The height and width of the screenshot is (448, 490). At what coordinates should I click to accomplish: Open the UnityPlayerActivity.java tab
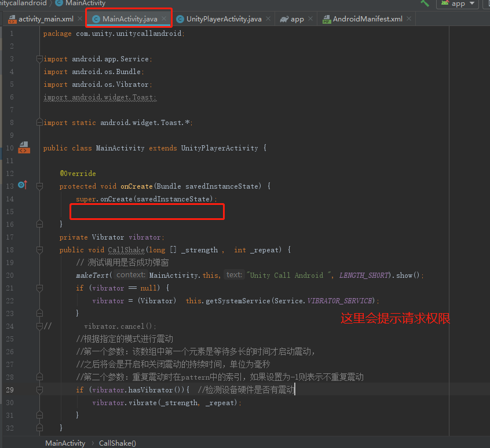224,19
